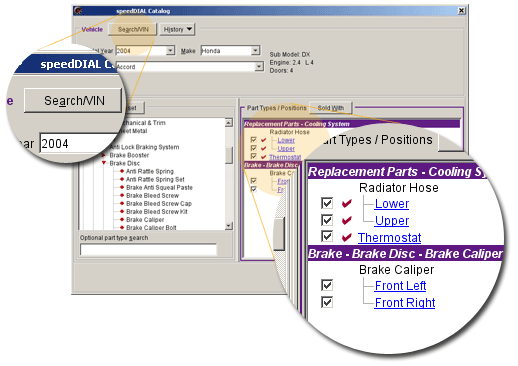Click the speedDIAL Catalog title bar icon

tap(79, 11)
